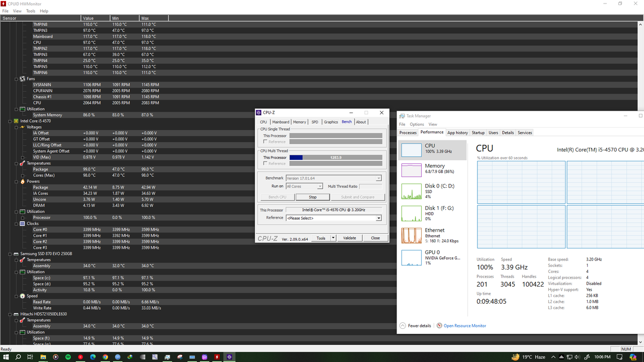Open the Tools menu in HWMonitor
644x362 pixels.
(31, 11)
